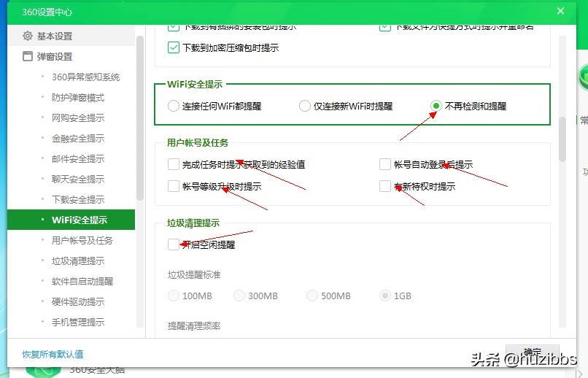
Task: Select 300MB garbage threshold radio
Action: (x=239, y=296)
